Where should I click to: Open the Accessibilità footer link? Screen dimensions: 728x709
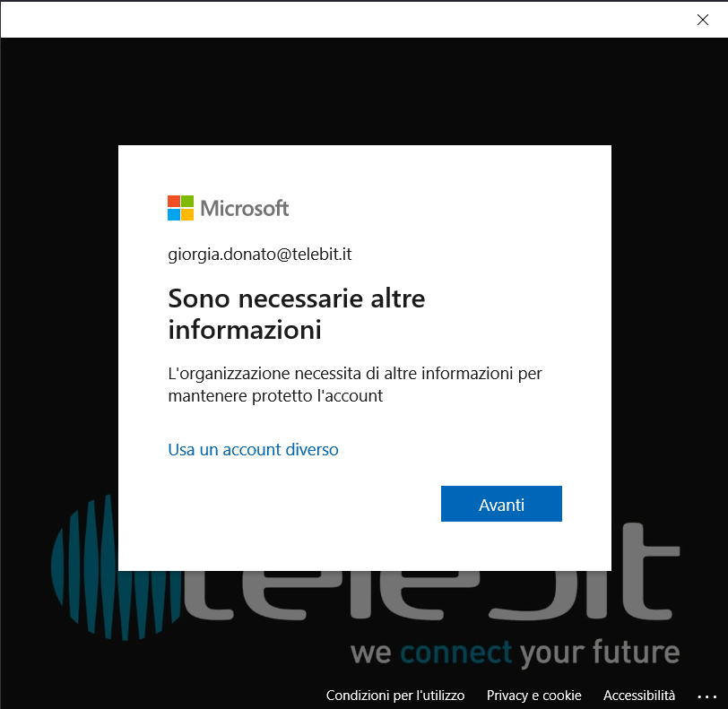(x=639, y=696)
